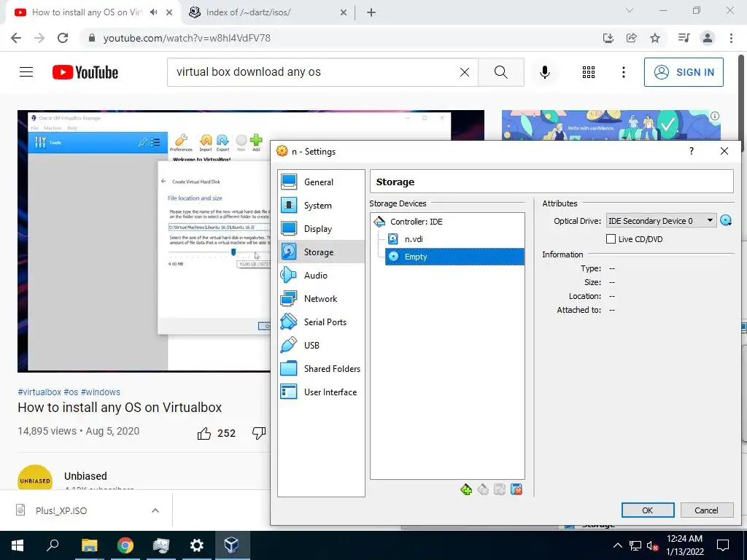Viewport: 747px width, 560px height.
Task: Click the optical disk chooser icon
Action: (x=726, y=220)
